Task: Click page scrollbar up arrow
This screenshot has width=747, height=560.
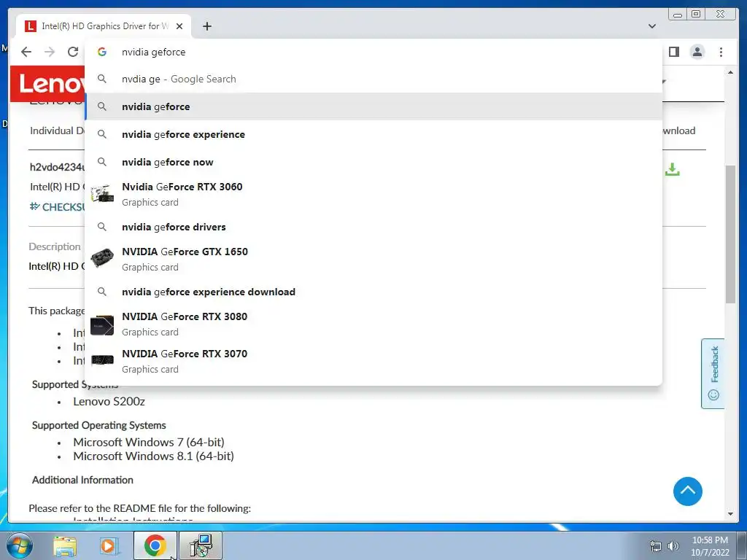Action: pyautogui.click(x=730, y=72)
